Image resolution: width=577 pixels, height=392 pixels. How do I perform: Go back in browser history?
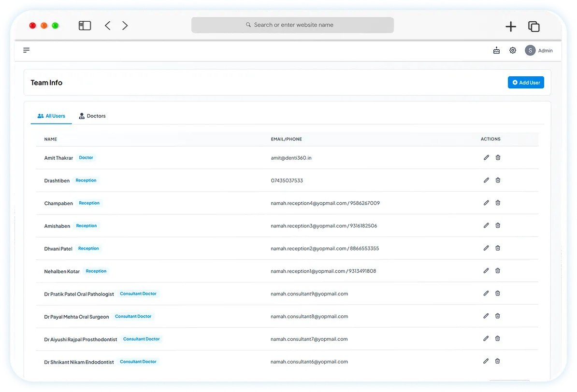coord(107,26)
